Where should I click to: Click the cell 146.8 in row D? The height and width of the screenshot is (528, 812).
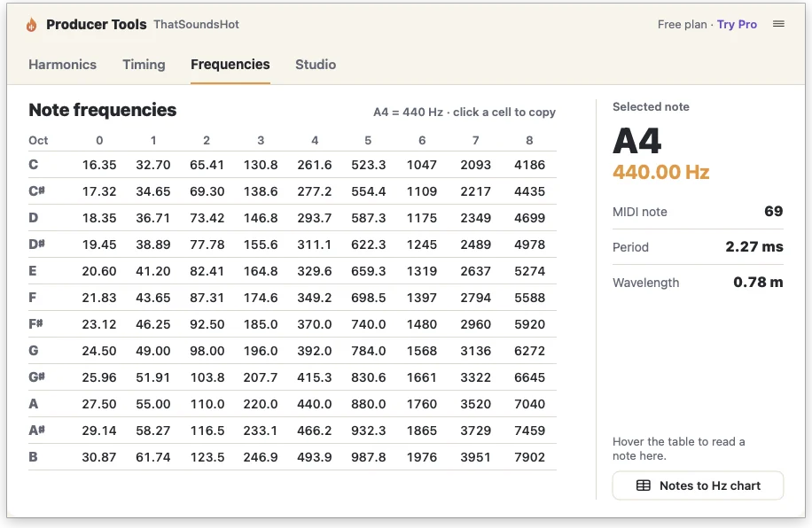point(261,218)
